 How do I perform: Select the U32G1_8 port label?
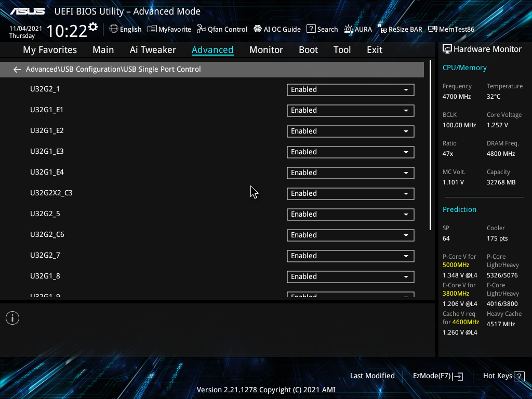45,276
